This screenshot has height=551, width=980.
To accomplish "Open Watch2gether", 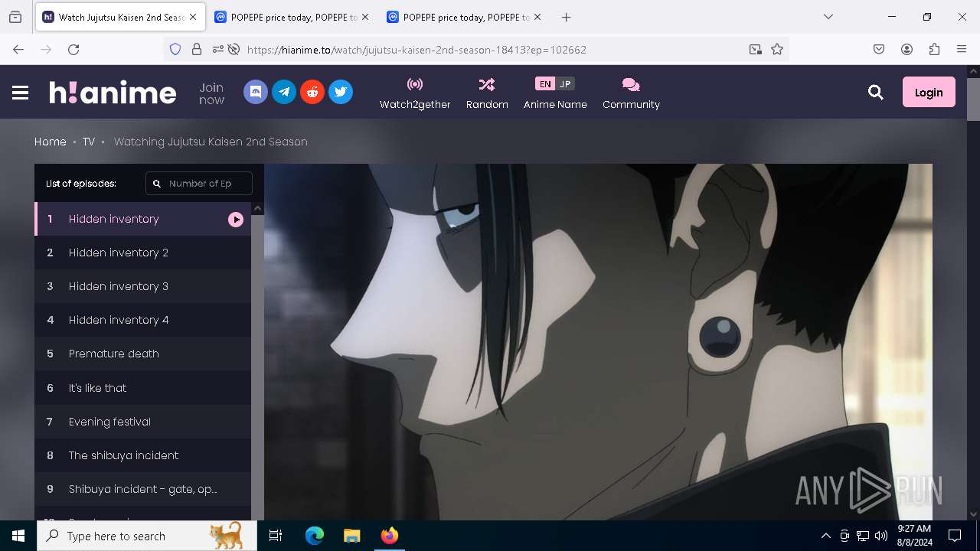I will point(415,93).
